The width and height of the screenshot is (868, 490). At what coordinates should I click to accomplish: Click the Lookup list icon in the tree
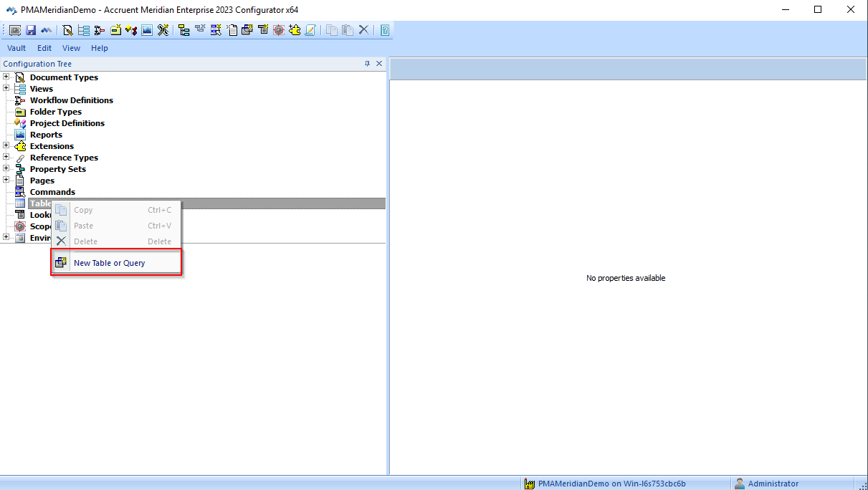pos(20,215)
